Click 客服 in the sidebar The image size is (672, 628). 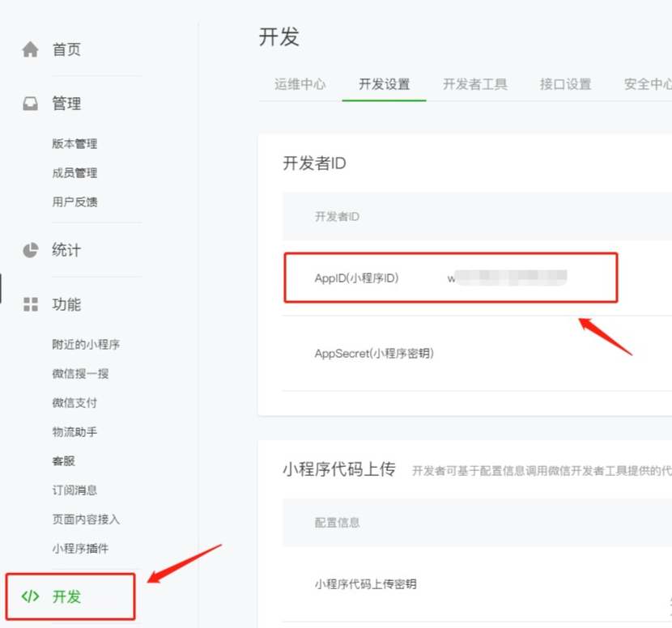63,461
